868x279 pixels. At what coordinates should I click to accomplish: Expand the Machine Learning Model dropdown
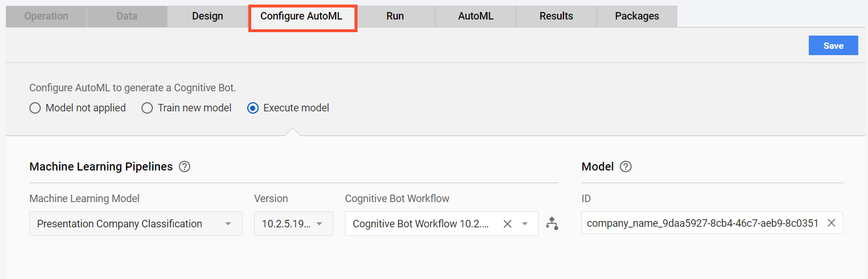point(136,224)
